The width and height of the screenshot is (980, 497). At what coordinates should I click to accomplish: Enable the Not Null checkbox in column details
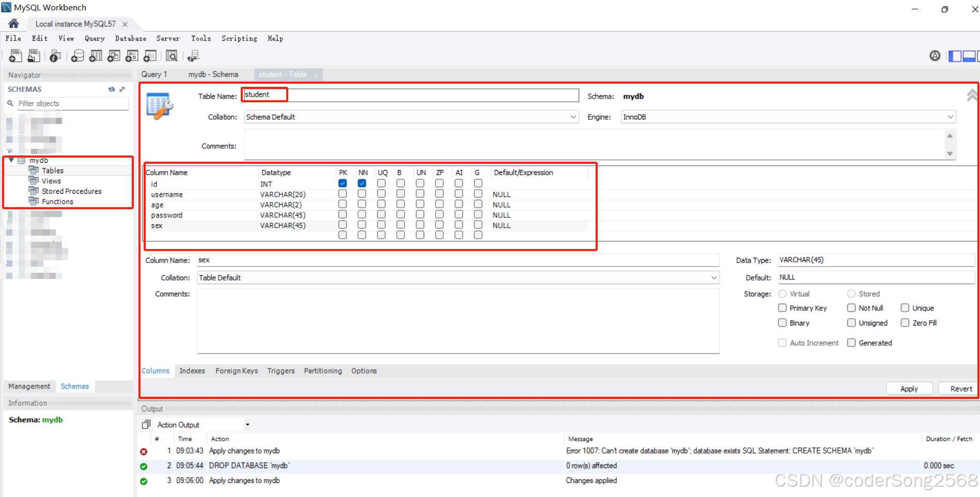click(851, 308)
